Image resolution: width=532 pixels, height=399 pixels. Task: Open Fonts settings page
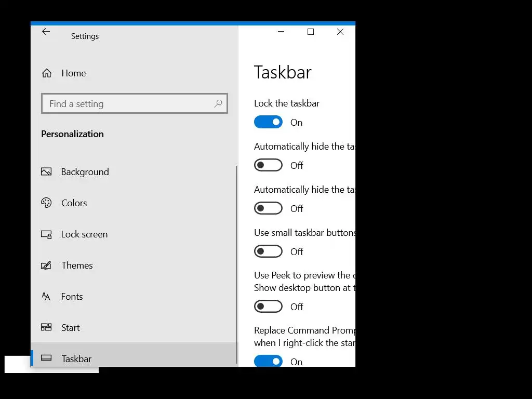click(134, 297)
